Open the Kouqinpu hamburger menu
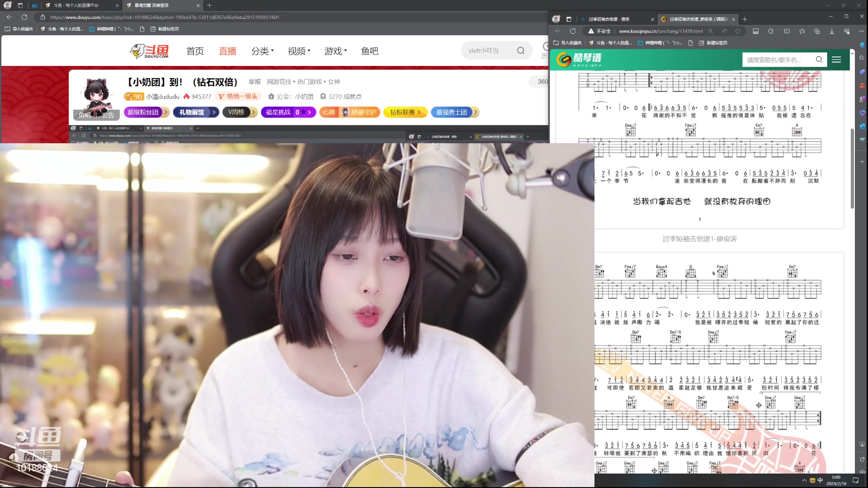 [x=836, y=60]
